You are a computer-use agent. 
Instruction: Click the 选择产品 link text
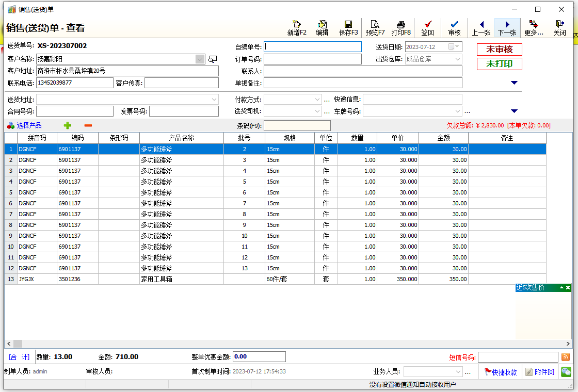pyautogui.click(x=29, y=126)
